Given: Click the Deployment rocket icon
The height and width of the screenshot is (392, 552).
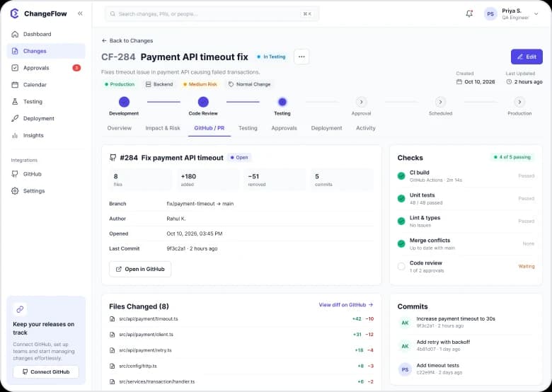Looking at the screenshot, I should coord(15,119).
